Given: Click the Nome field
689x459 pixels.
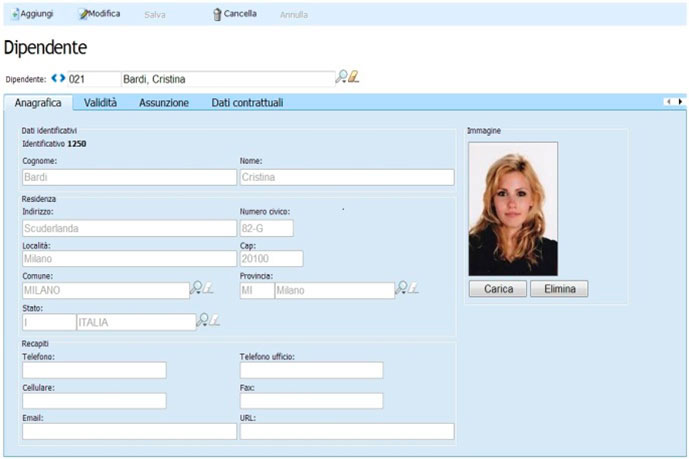Looking at the screenshot, I should [347, 177].
